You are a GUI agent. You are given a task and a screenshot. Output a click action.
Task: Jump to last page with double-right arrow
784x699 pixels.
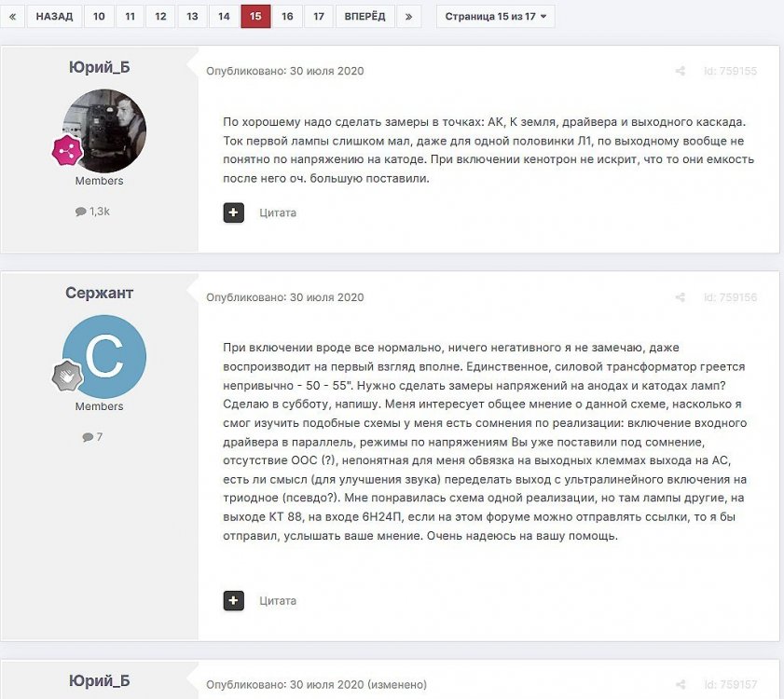[408, 17]
